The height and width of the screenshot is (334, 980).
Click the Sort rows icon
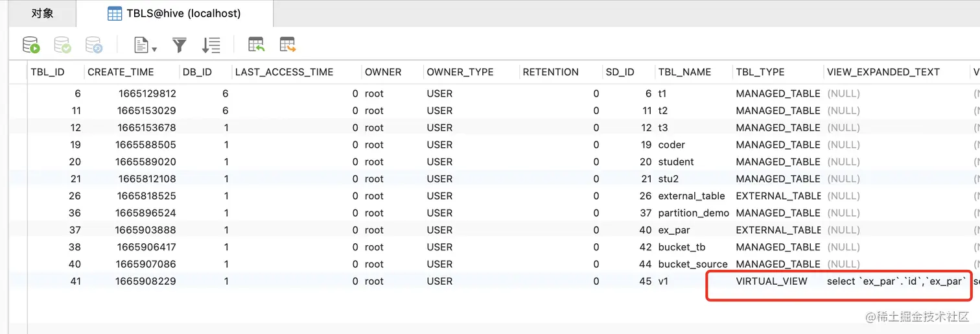coord(211,45)
